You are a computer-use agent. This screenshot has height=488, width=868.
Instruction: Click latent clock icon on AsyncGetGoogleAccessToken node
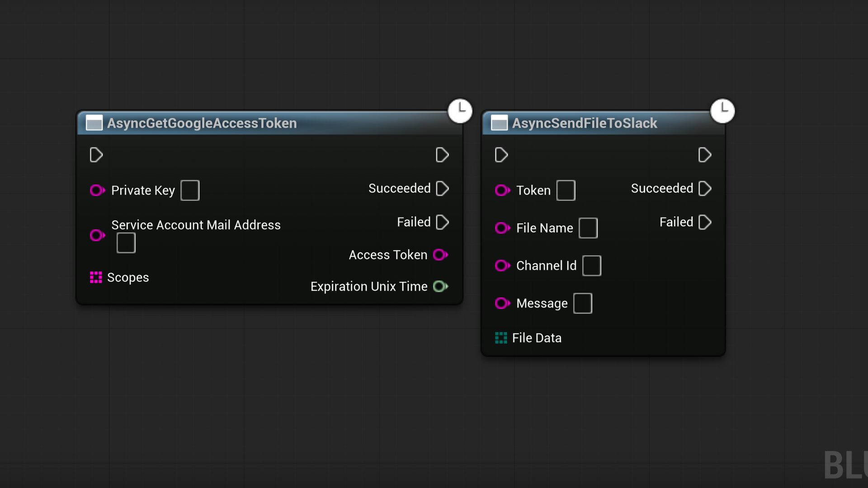(460, 111)
